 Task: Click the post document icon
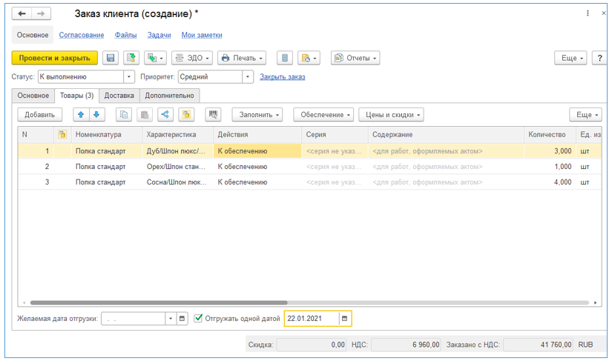click(131, 58)
